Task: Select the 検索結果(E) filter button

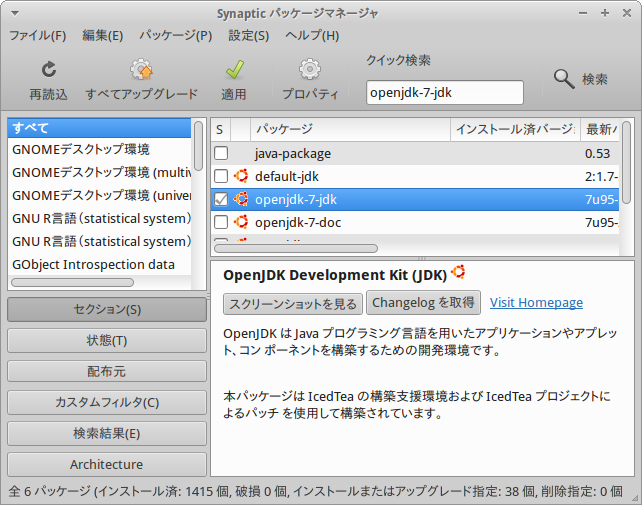Action: click(x=106, y=433)
